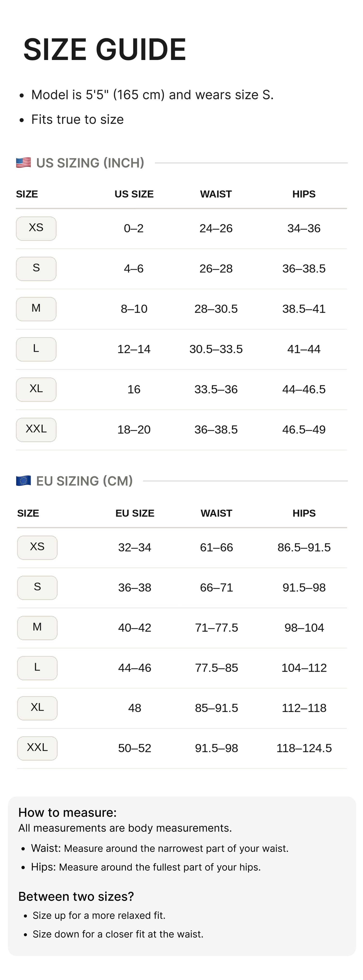Pick the S badge in EU sizing table
363x980 pixels.
pos(37,587)
